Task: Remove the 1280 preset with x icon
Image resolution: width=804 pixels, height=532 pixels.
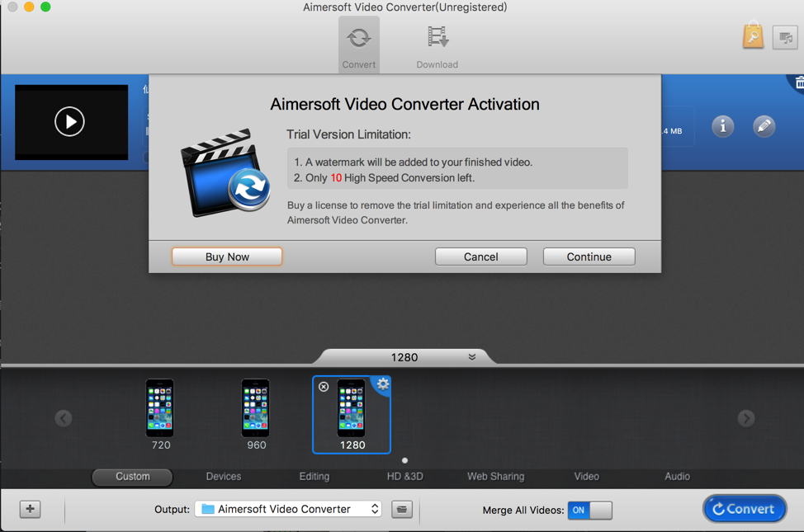Action: [324, 387]
